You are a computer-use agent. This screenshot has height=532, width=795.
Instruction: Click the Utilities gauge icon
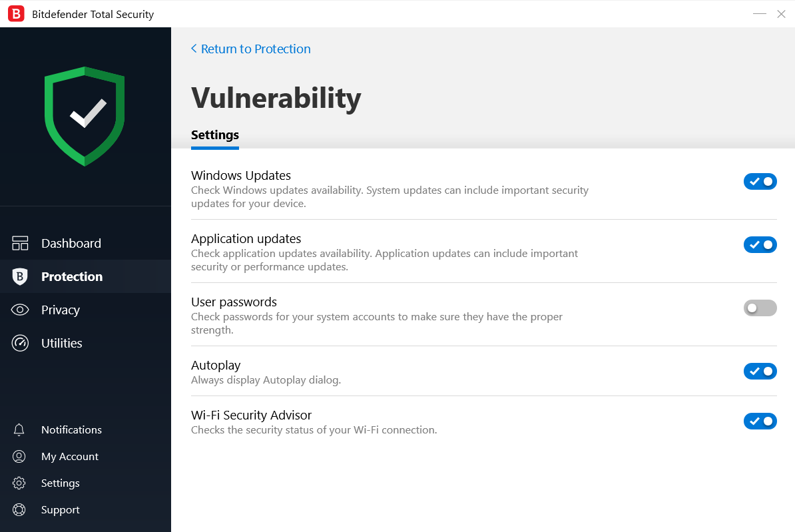20,343
